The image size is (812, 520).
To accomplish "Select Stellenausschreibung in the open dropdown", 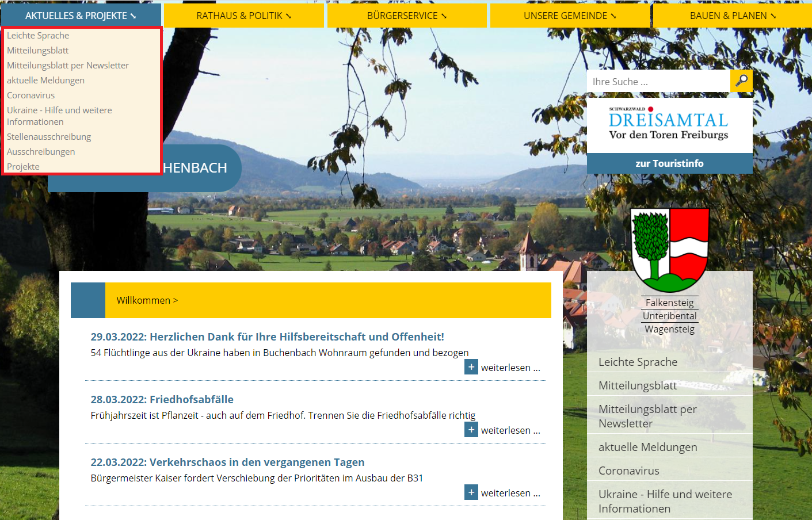I will (49, 137).
